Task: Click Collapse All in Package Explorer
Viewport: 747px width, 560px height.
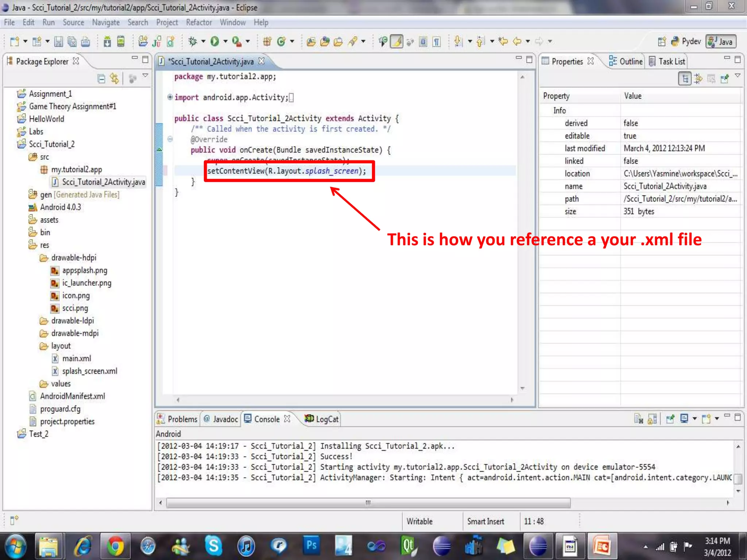Action: [101, 78]
